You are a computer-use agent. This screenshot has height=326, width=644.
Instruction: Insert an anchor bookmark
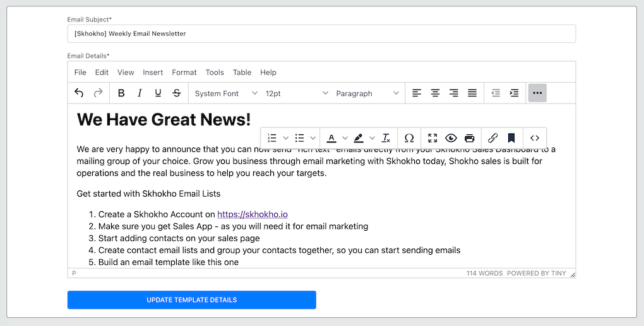tap(511, 138)
